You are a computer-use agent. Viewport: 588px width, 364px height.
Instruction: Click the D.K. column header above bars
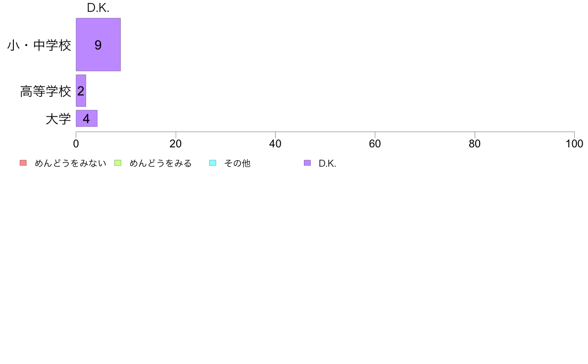point(98,8)
